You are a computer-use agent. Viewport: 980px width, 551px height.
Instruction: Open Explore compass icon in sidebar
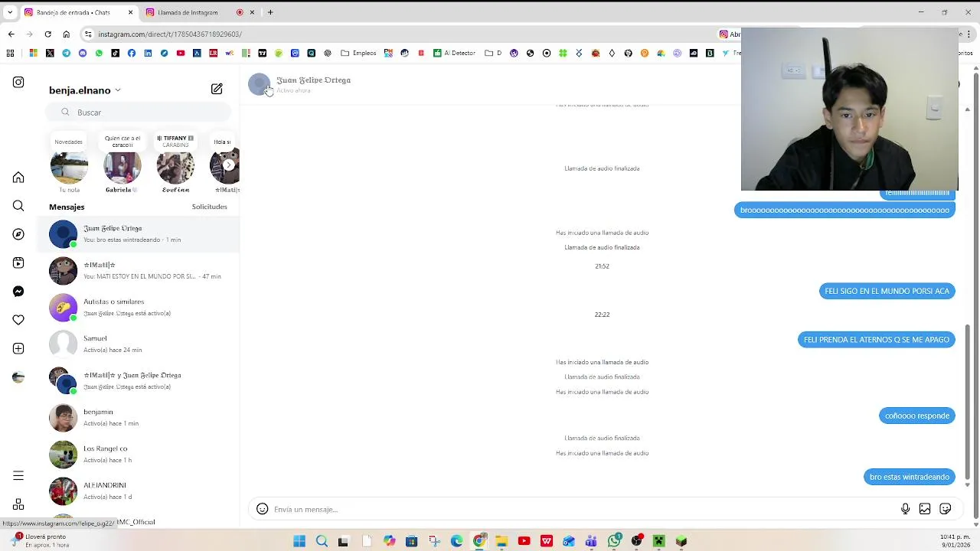(x=18, y=234)
